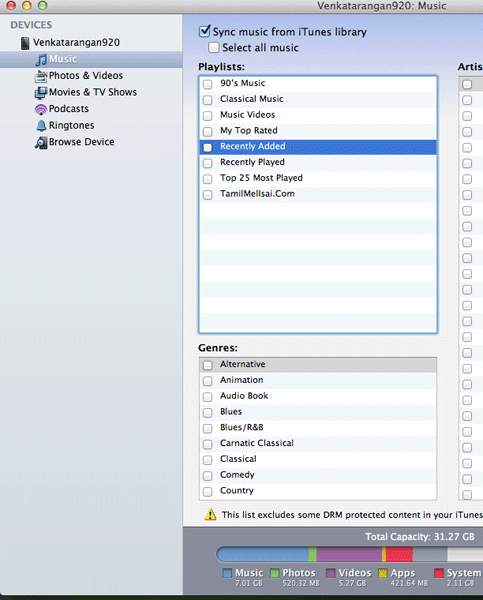Image resolution: width=483 pixels, height=600 pixels.
Task: Check the Audio Book genre
Action: 207,397
